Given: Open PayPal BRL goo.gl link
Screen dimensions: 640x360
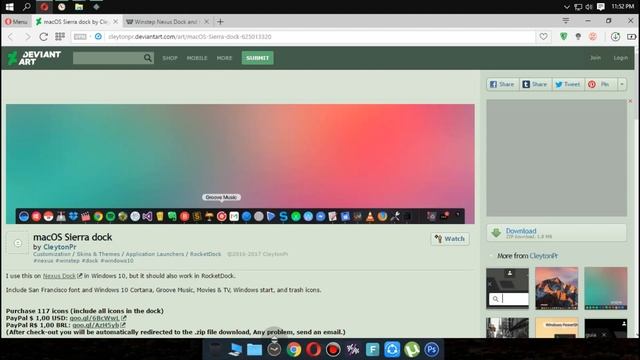Looking at the screenshot, I should (96, 325).
